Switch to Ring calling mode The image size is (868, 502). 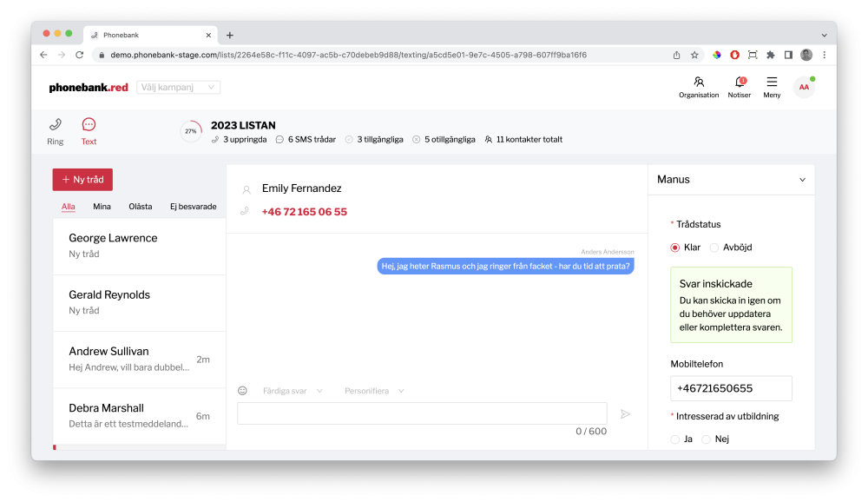click(56, 125)
